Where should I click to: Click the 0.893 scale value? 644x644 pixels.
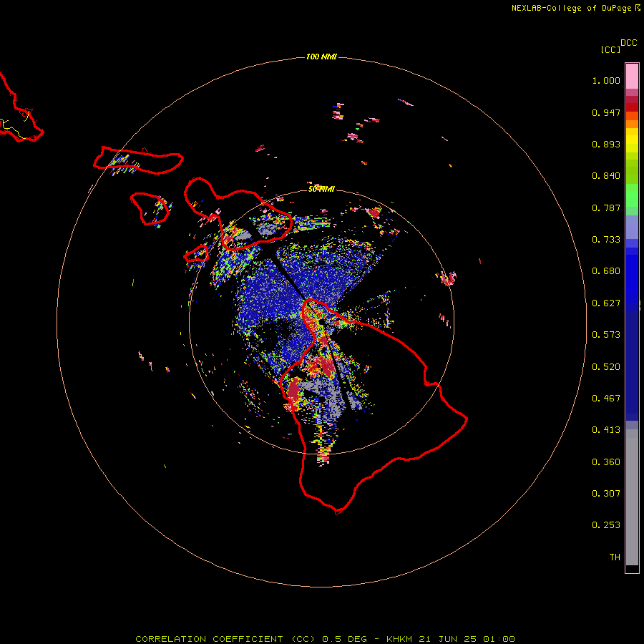606,144
